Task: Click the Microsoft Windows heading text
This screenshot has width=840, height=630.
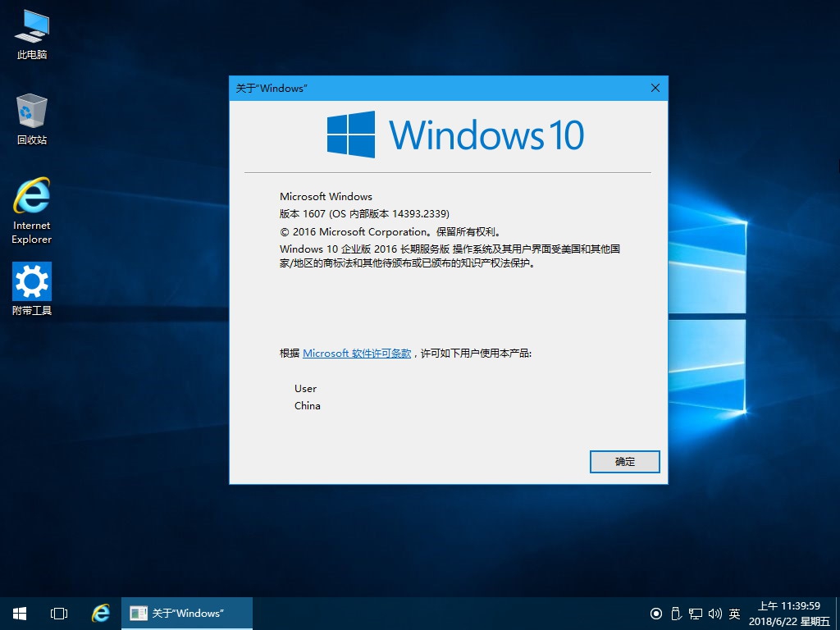Action: (326, 197)
